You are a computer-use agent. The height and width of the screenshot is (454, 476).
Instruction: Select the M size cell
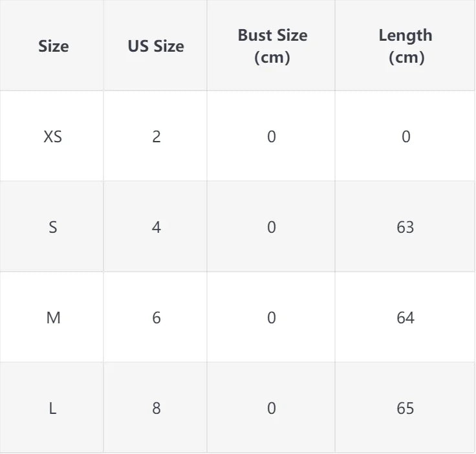[x=53, y=318]
